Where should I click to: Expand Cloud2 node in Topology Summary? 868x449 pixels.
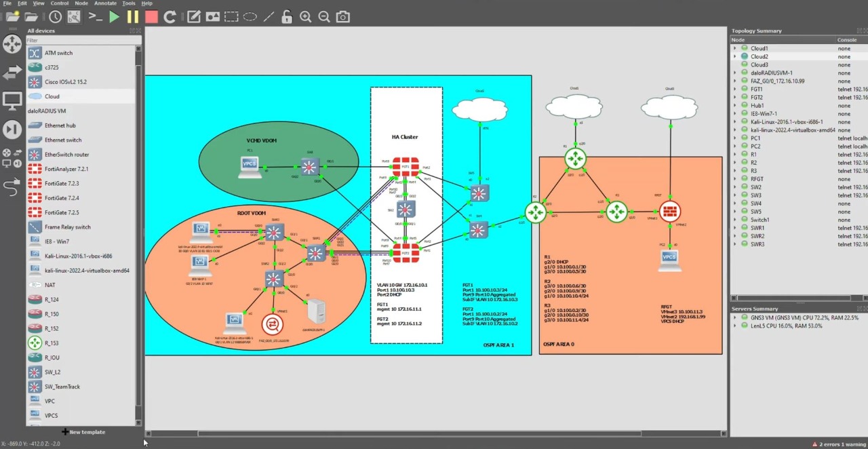(734, 56)
